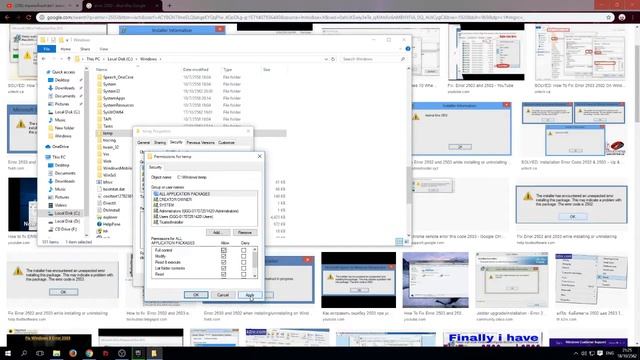Select the SysWOW64 folder in the file list
The image size is (640, 360).
pos(113,112)
